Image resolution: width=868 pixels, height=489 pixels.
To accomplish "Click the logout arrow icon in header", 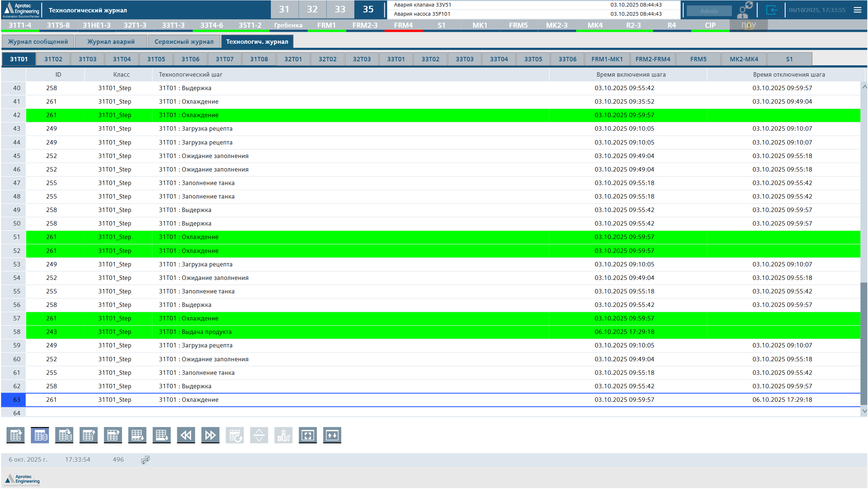I will pos(771,10).
